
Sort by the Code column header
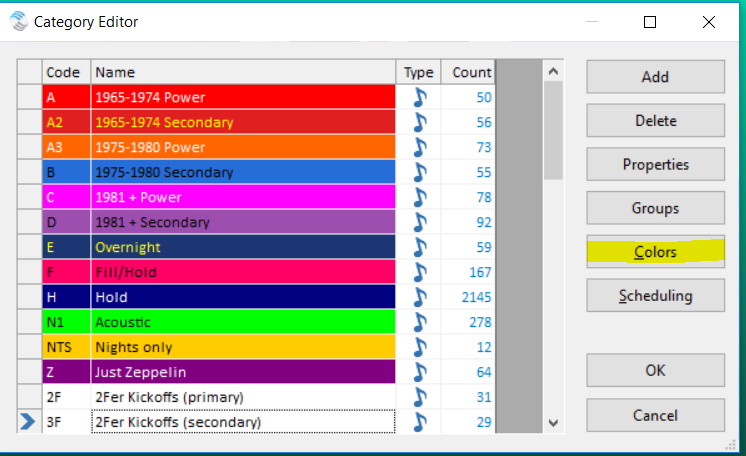[x=66, y=72]
